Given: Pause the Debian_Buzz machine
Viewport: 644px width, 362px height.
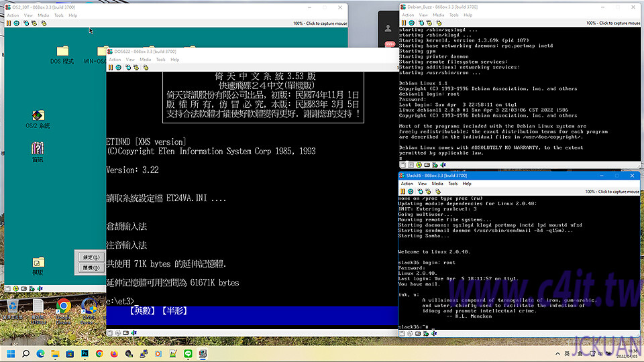Looking at the screenshot, I should coord(404,23).
